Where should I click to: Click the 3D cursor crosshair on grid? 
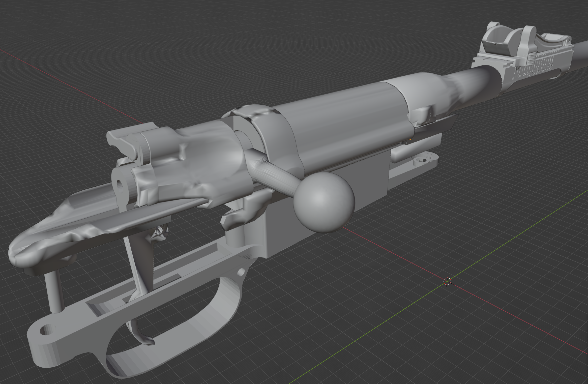(447, 281)
